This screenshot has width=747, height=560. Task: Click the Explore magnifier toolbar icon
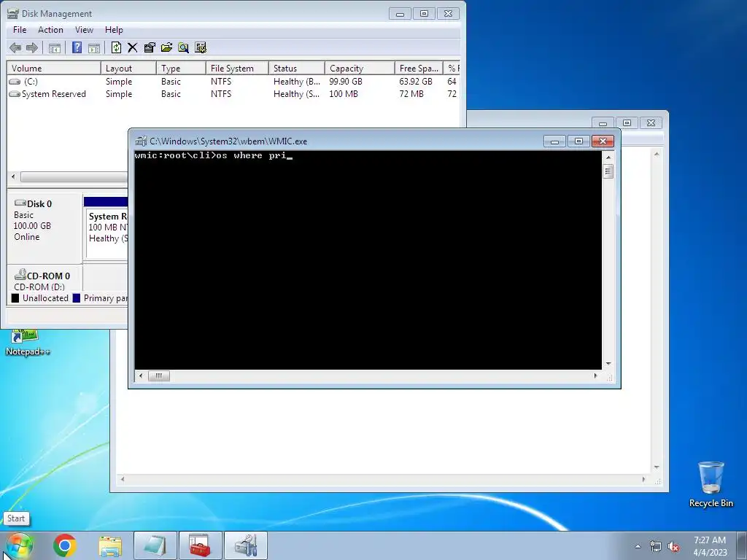coord(183,47)
